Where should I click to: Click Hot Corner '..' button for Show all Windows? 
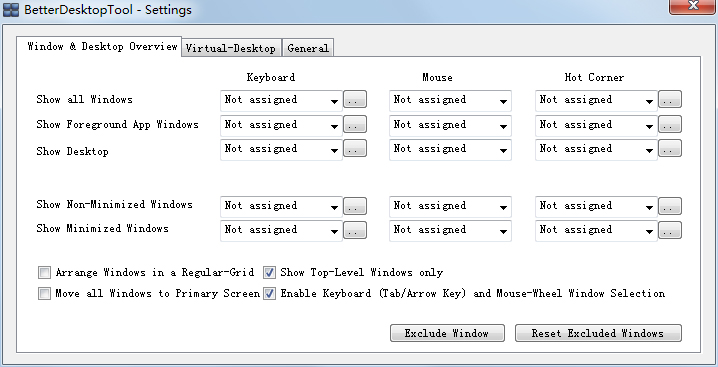(670, 99)
